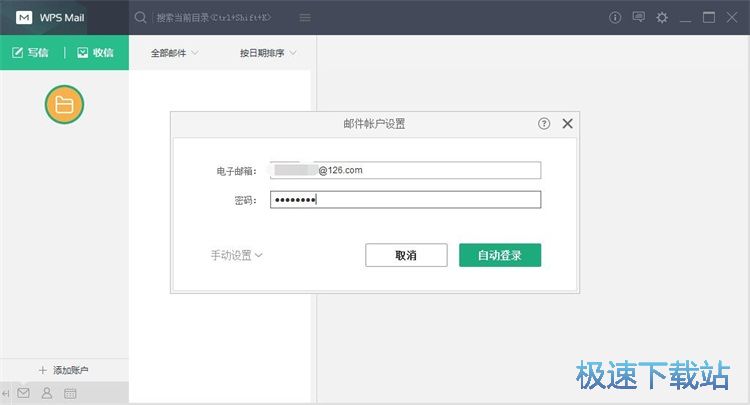Switch to the mail view icon
This screenshot has height=405, width=750.
pos(23,393)
